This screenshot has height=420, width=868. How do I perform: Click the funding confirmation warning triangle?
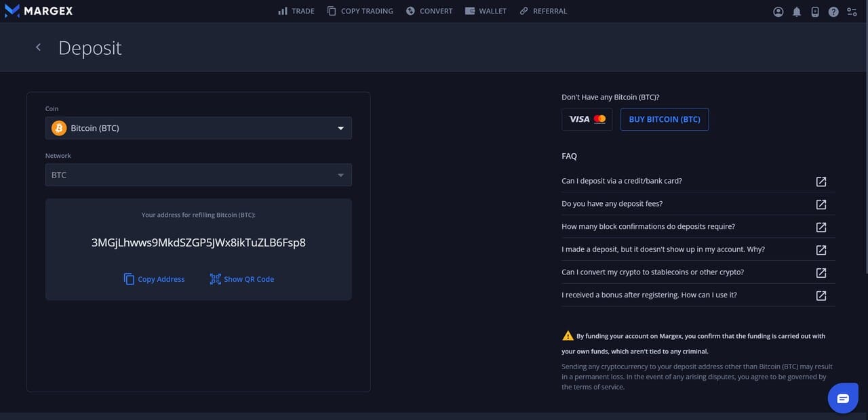[568, 335]
